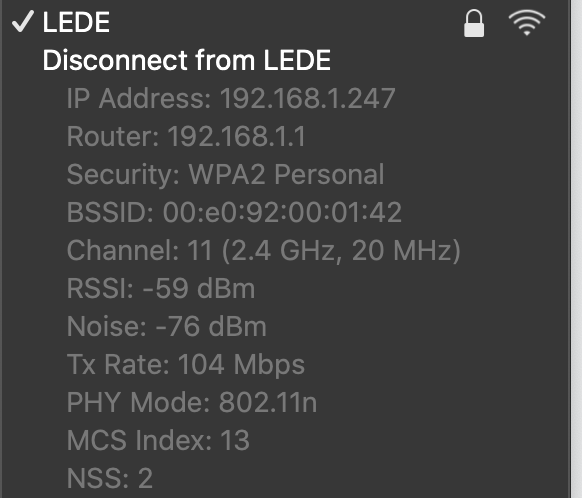582x498 pixels.
Task: Click the RSSI -59 dBm line
Action: 161,288
